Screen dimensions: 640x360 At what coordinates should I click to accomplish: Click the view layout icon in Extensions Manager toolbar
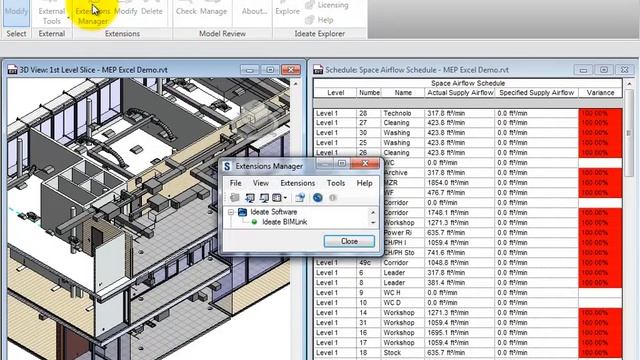(x=277, y=198)
